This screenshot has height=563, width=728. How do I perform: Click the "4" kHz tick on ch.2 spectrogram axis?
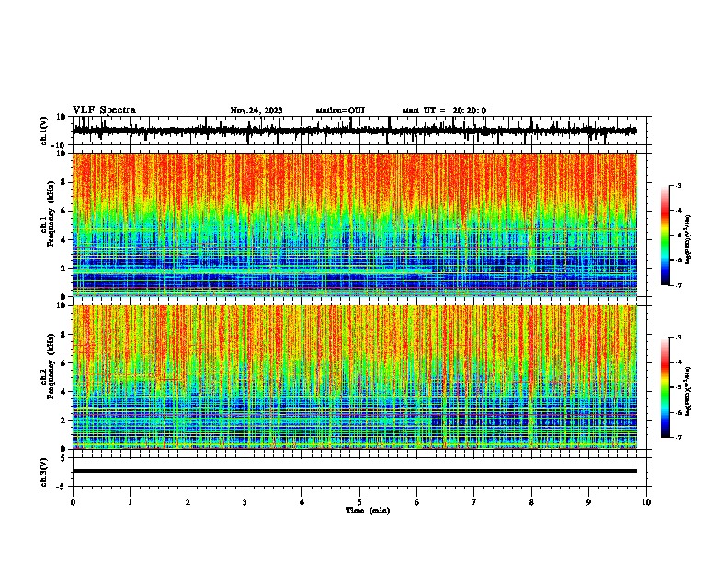coord(64,392)
